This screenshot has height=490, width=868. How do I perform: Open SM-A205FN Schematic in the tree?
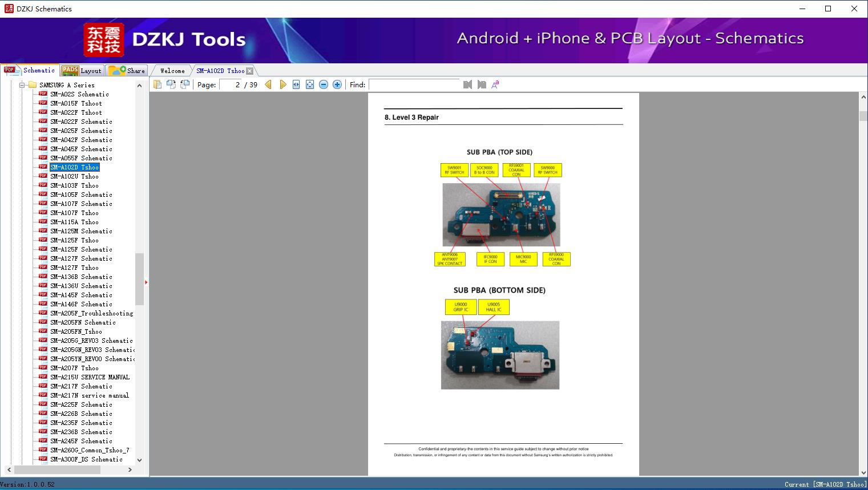click(x=83, y=322)
